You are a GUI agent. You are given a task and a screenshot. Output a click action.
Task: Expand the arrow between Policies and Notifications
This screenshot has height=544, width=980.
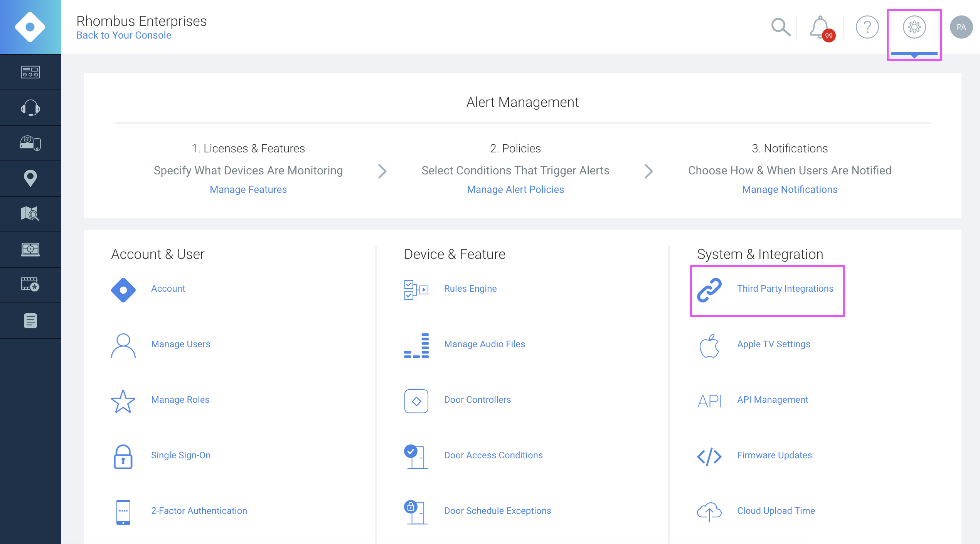click(649, 171)
